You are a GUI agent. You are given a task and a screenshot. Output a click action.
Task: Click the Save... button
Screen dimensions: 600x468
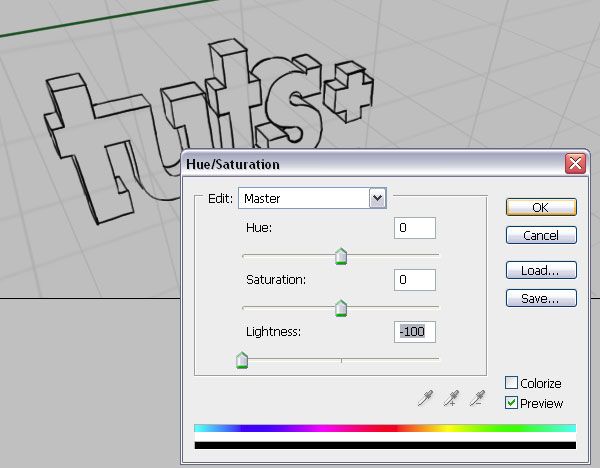(x=541, y=298)
